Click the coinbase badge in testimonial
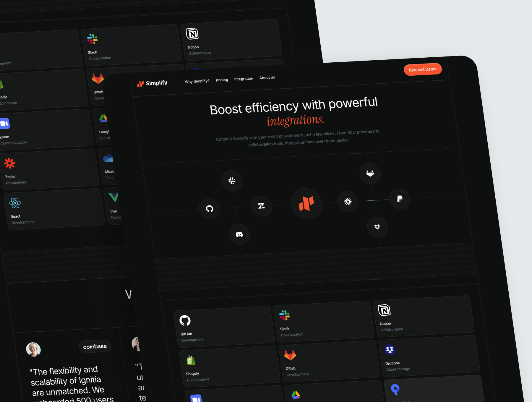The image size is (532, 402). coord(95,346)
